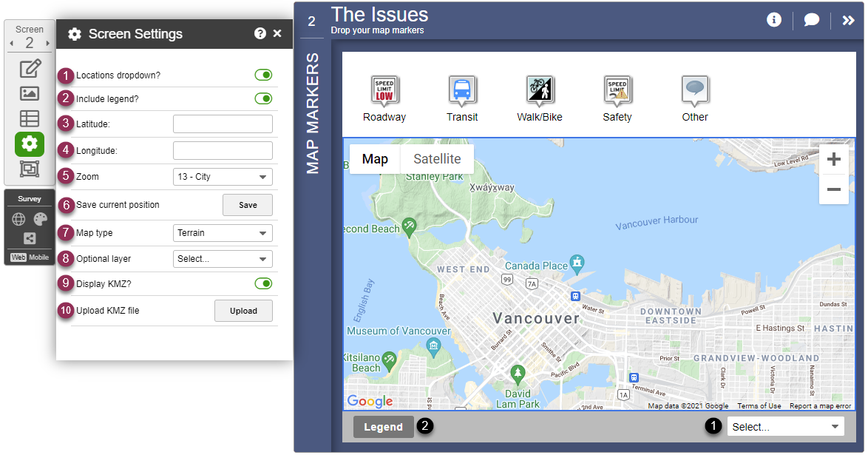Zoom in on the map with plus
Viewport: 868px width, 455px height.
(834, 160)
